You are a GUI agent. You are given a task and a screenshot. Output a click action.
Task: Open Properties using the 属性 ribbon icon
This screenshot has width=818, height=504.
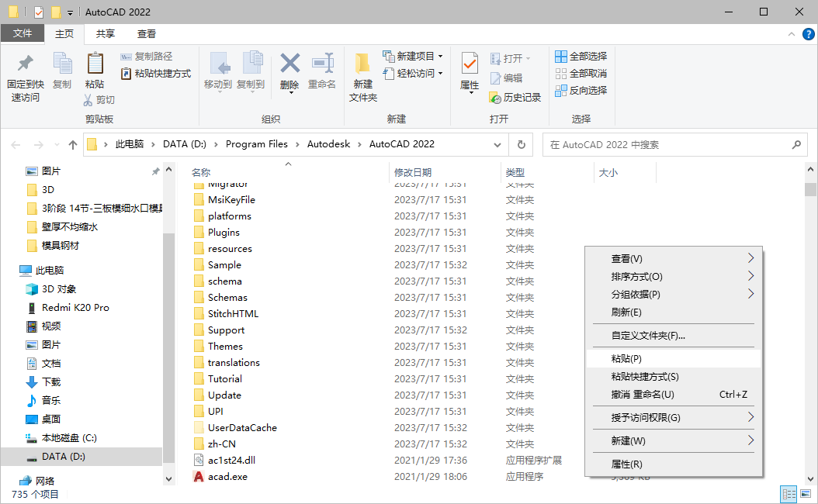469,74
